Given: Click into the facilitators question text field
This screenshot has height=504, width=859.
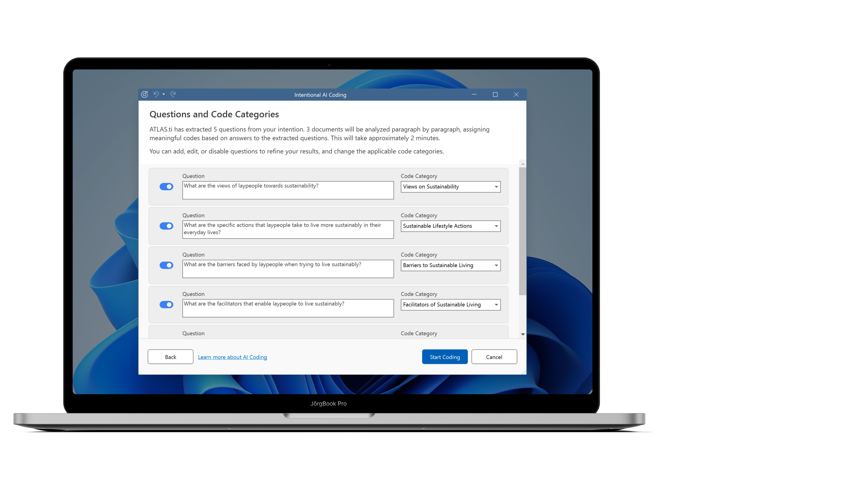Looking at the screenshot, I should click(288, 308).
